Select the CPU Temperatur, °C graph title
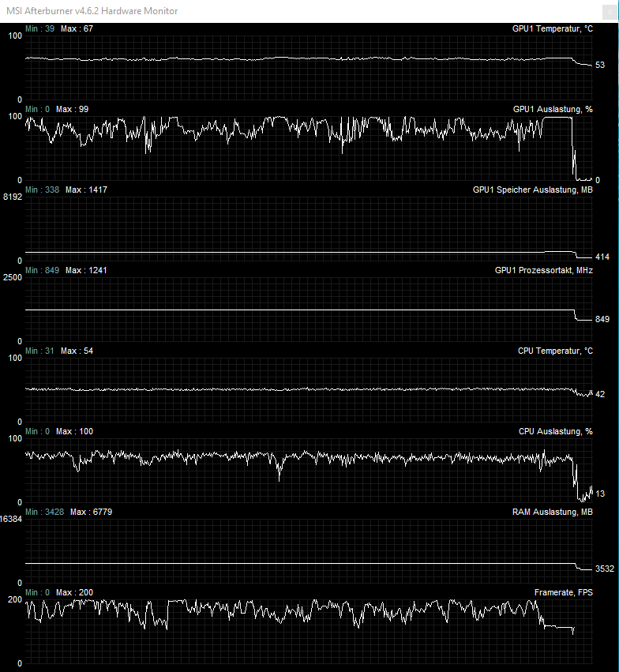619x672 pixels. [555, 351]
